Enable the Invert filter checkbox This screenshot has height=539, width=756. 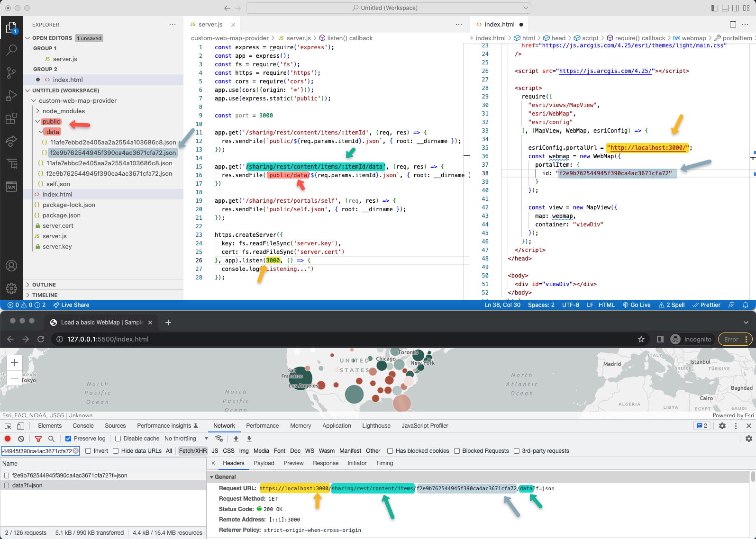pos(88,451)
